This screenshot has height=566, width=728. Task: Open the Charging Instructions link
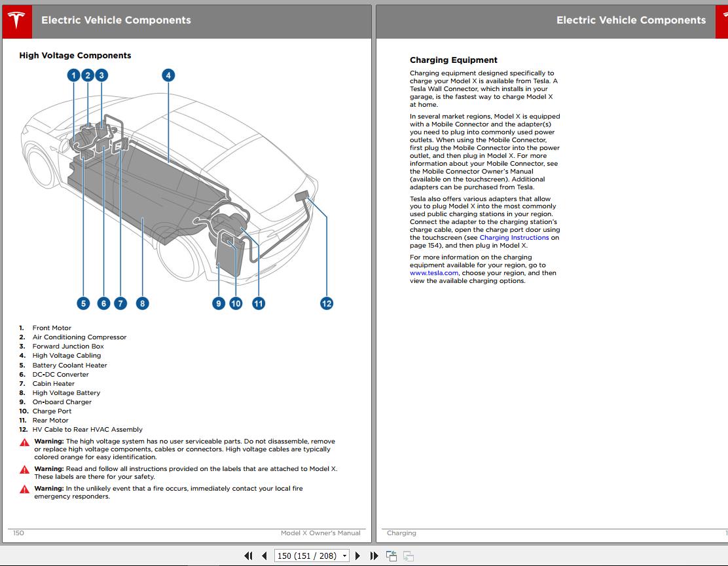pos(514,237)
